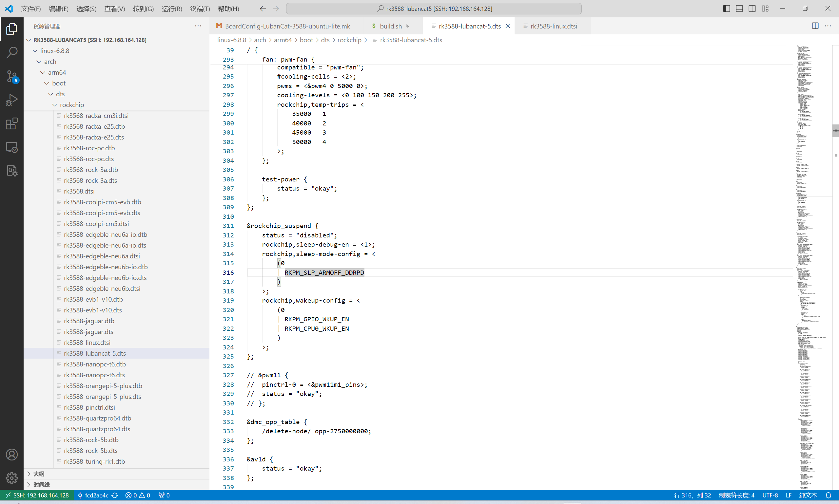This screenshot has height=504, width=839.
Task: Change LF end of line sequence
Action: 789,495
